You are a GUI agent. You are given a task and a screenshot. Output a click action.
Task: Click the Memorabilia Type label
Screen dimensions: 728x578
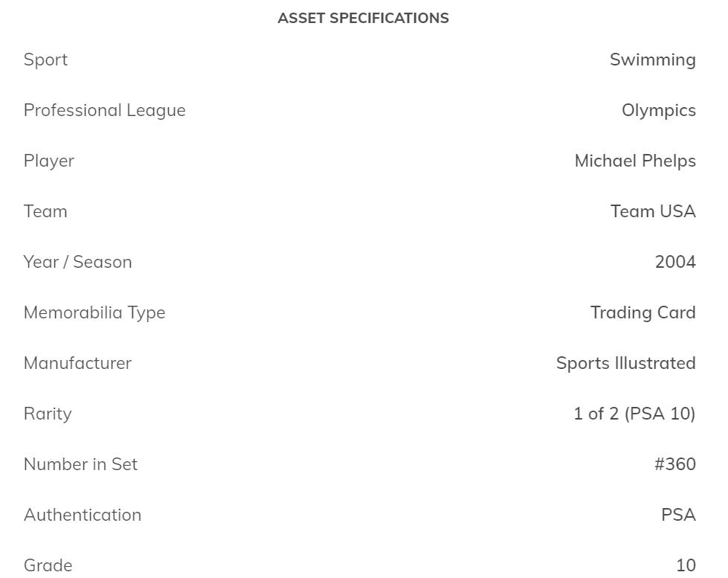(94, 312)
